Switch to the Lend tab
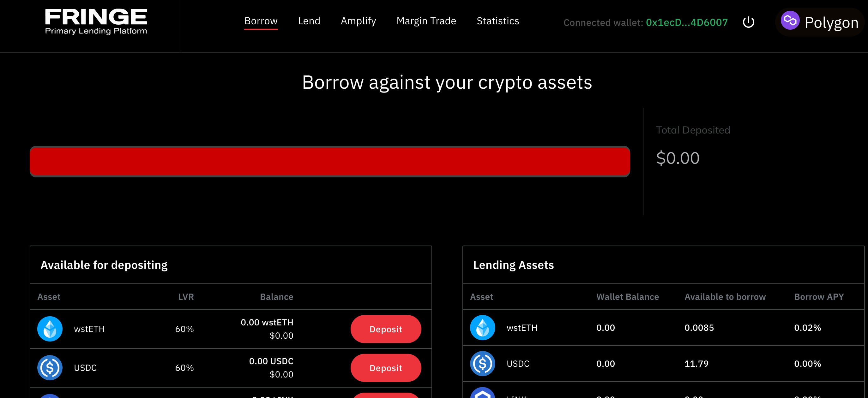The height and width of the screenshot is (398, 868). pyautogui.click(x=308, y=21)
